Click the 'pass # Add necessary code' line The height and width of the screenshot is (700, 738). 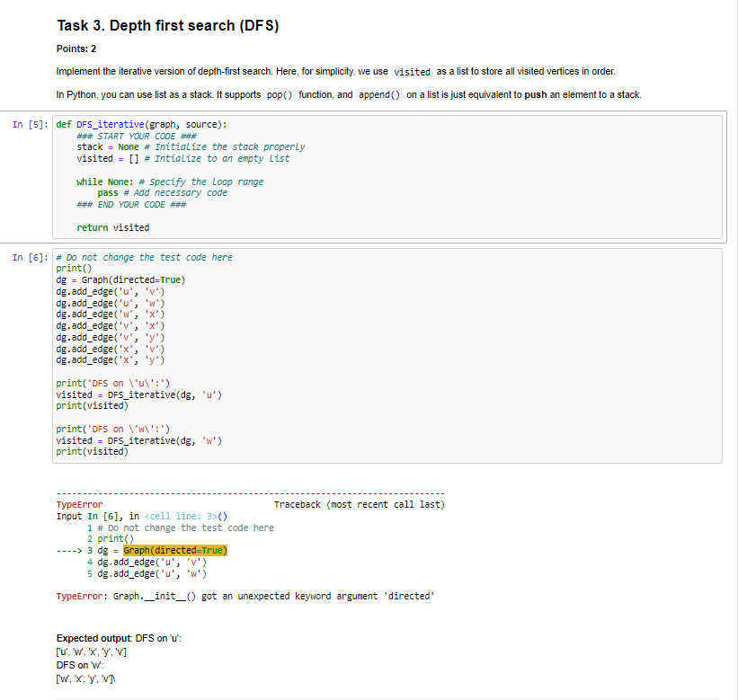(163, 193)
